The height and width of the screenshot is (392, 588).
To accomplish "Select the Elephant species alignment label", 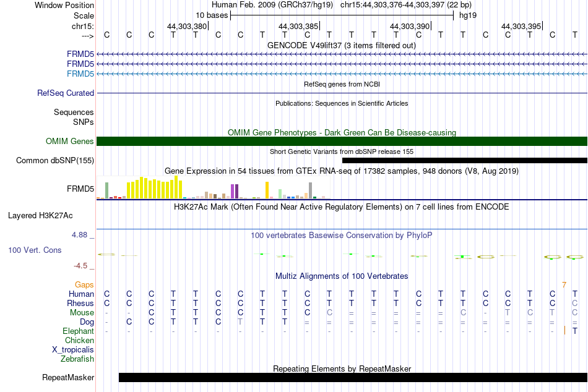I will [x=79, y=331].
